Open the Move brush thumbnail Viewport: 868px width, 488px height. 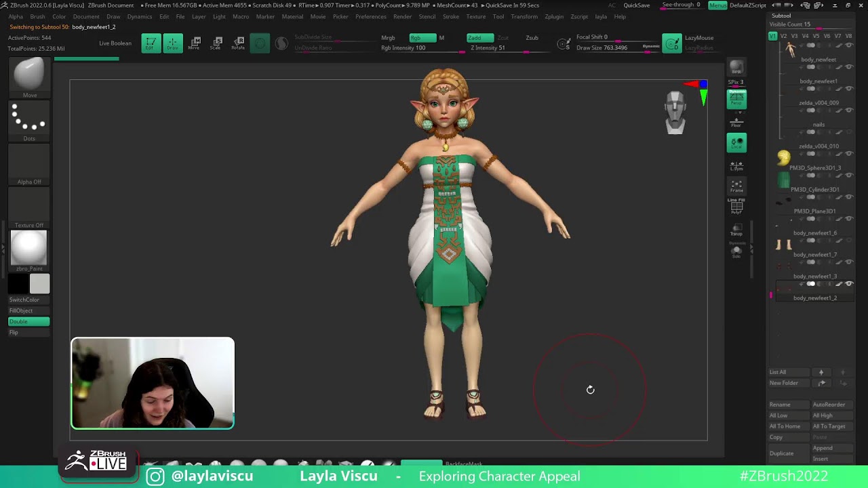(x=29, y=77)
